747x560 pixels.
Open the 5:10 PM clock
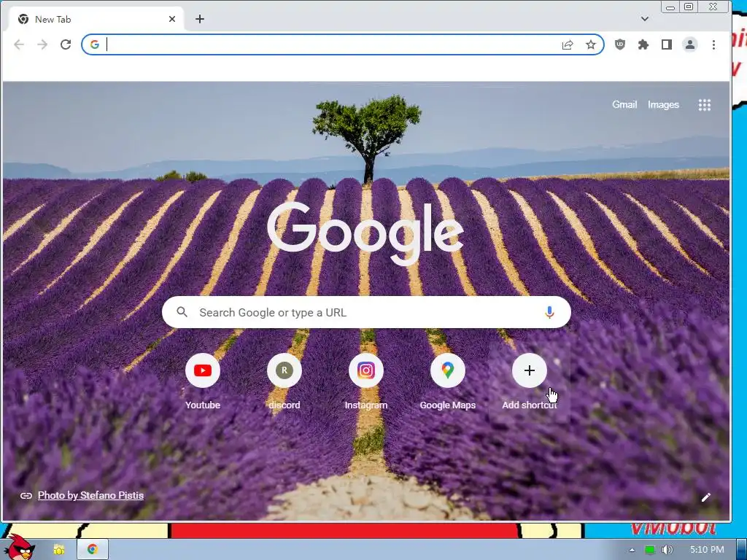(x=707, y=550)
